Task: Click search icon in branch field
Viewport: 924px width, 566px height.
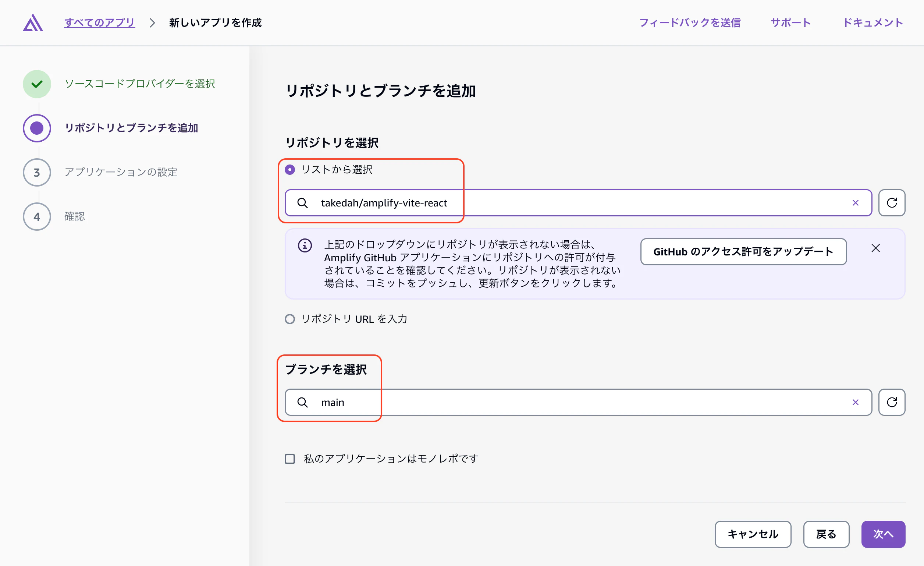Action: [302, 403]
